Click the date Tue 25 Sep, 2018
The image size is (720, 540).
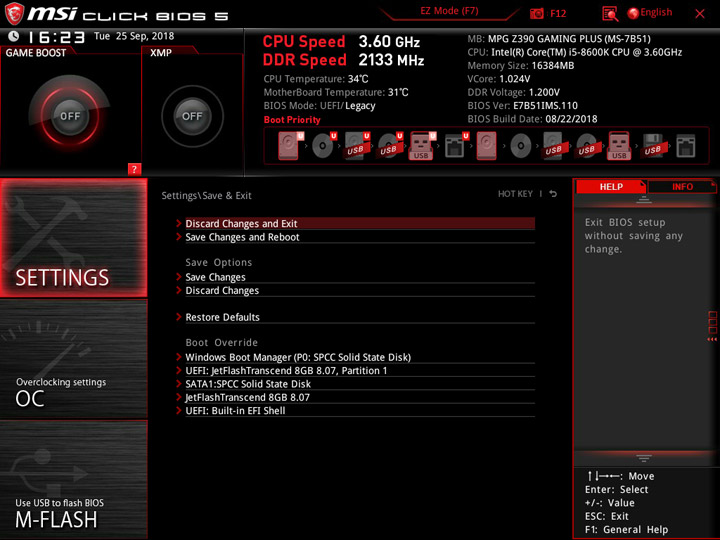(134, 36)
